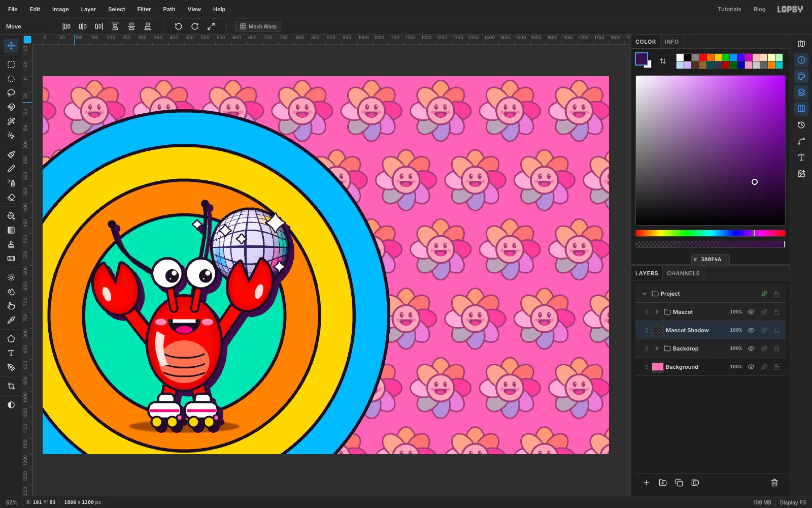Viewport: 812px width, 508px height.
Task: Lock the Backdrop layer group
Action: click(x=776, y=348)
